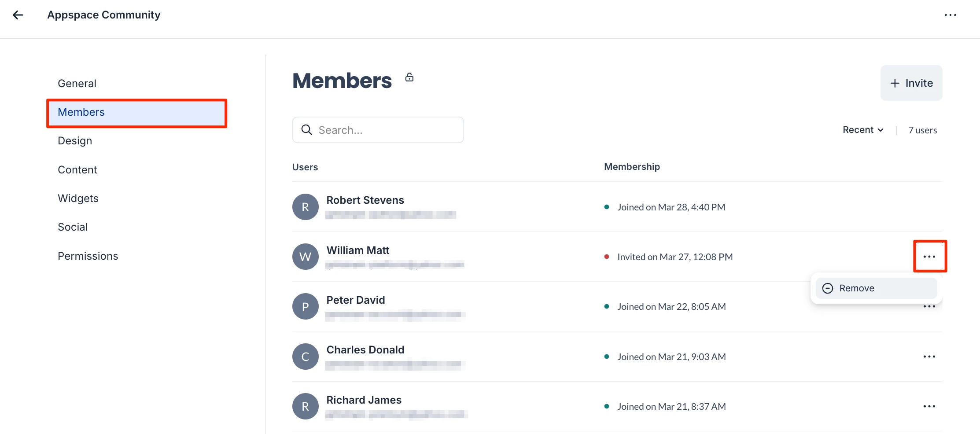The image size is (980, 434).
Task: Open Charles Donald's three-dot options menu
Action: pos(929,357)
